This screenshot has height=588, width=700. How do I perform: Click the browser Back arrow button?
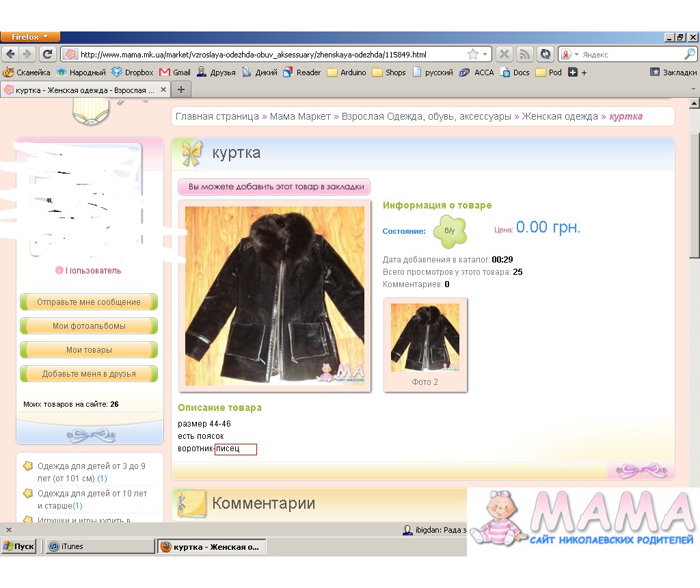click(x=11, y=55)
